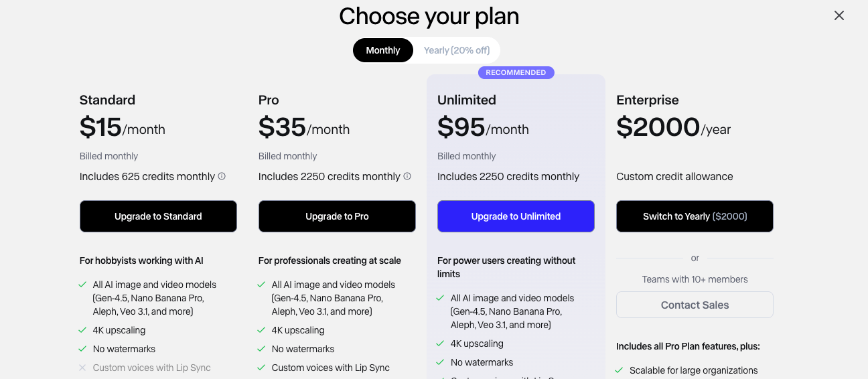The width and height of the screenshot is (868, 379).
Task: Click info icon beside Pro credits
Action: pos(407,177)
